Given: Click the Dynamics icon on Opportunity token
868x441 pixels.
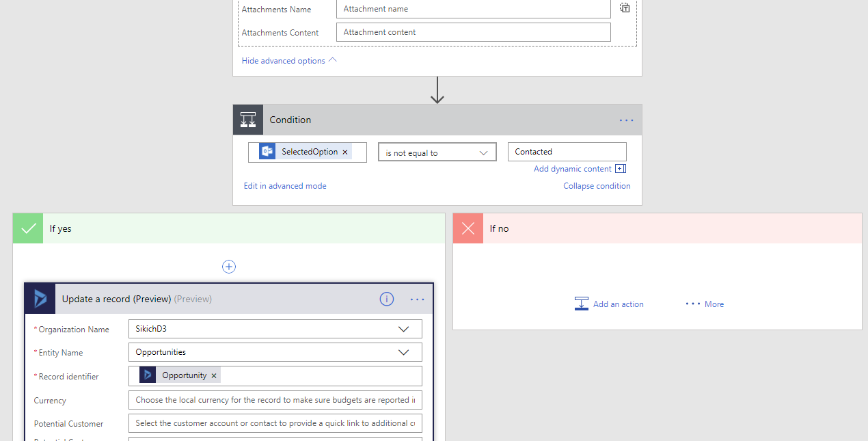Looking at the screenshot, I should point(146,375).
